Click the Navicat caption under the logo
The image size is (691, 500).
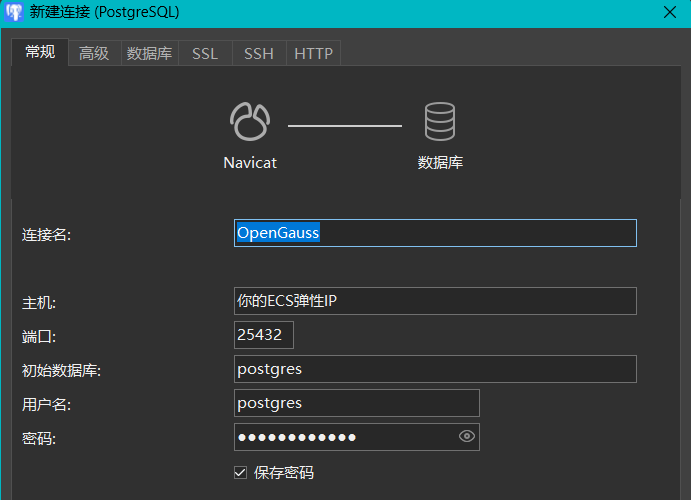pyautogui.click(x=250, y=163)
